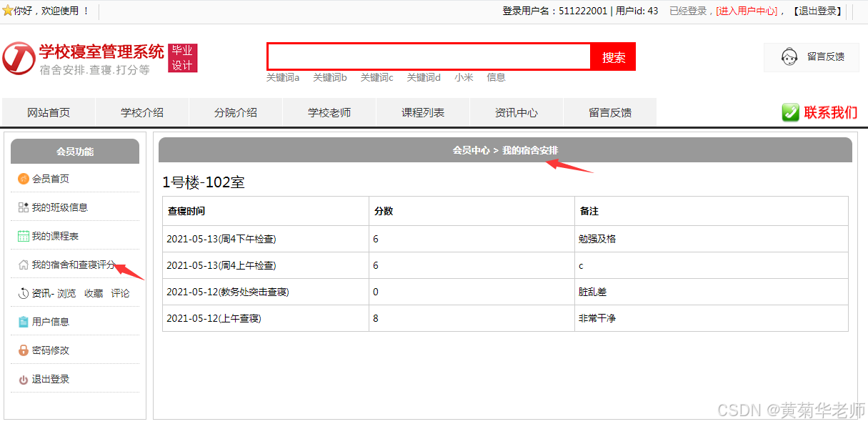Click the 会员首页 home icon

point(22,179)
